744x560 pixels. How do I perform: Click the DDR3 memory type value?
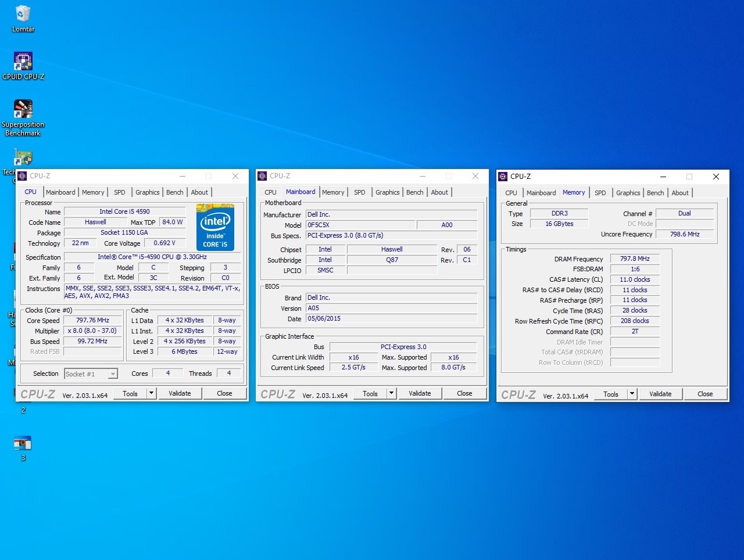click(559, 213)
